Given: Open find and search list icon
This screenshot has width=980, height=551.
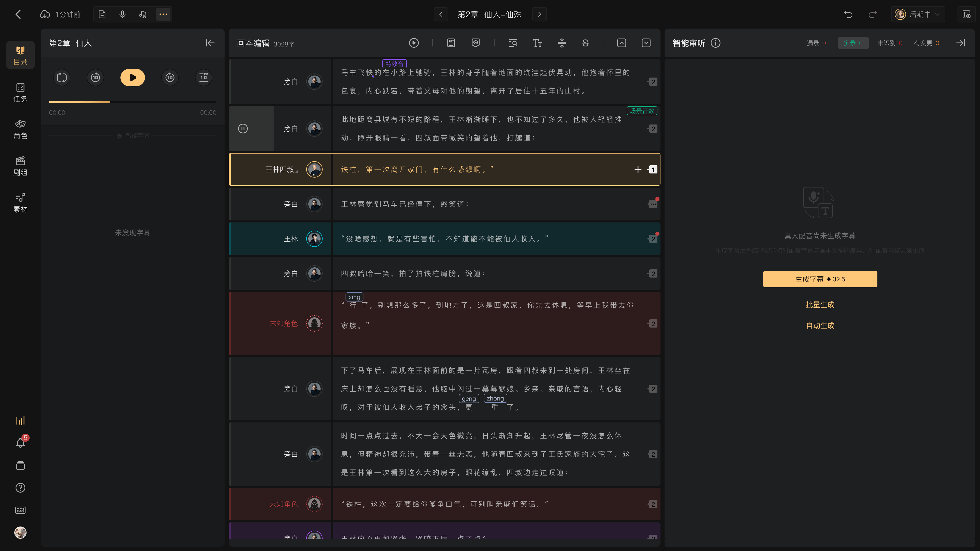Looking at the screenshot, I should [x=513, y=43].
